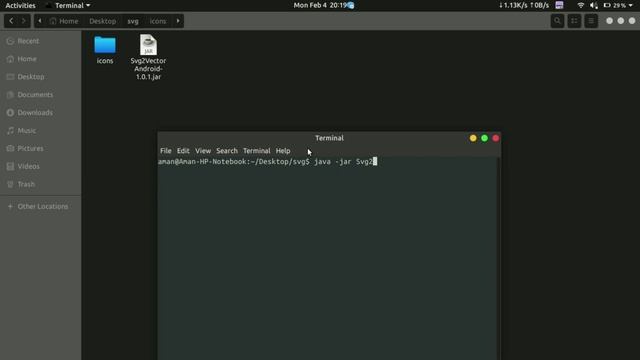Go back in the file manager
640x360 pixels.
(11, 21)
